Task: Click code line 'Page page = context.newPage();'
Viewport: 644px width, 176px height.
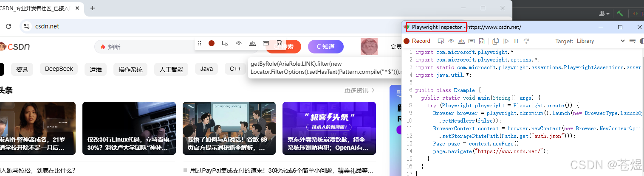Action: pyautogui.click(x=477, y=144)
